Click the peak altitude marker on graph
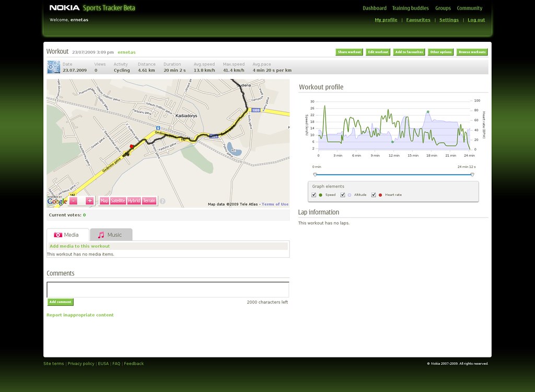The height and width of the screenshot is (392, 535). [x=428, y=112]
